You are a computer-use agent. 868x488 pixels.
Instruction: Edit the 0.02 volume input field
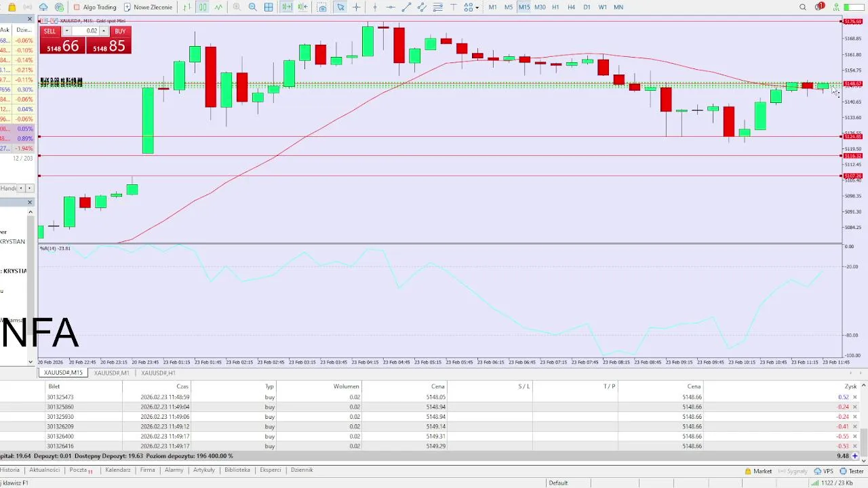tap(85, 31)
